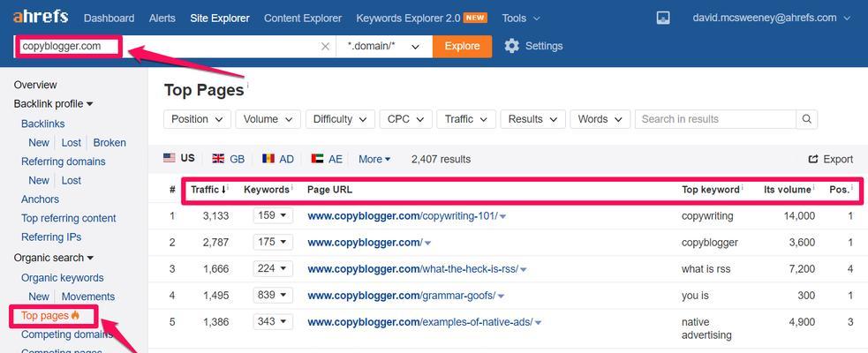Open david.mcsweeney account dropdown
868x353 pixels.
(x=771, y=18)
